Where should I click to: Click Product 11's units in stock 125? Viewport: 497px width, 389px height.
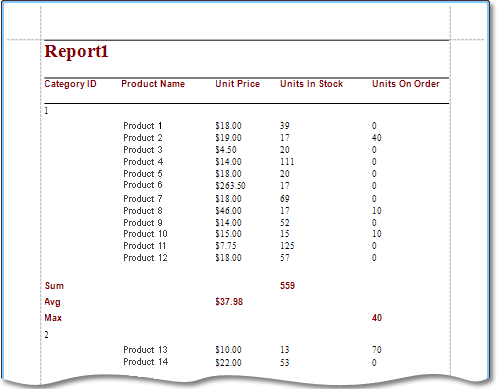click(287, 246)
